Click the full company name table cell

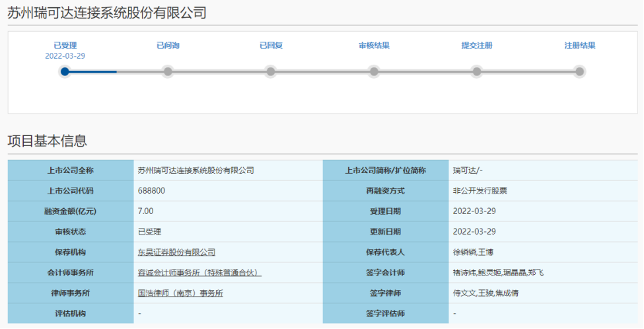(229, 170)
